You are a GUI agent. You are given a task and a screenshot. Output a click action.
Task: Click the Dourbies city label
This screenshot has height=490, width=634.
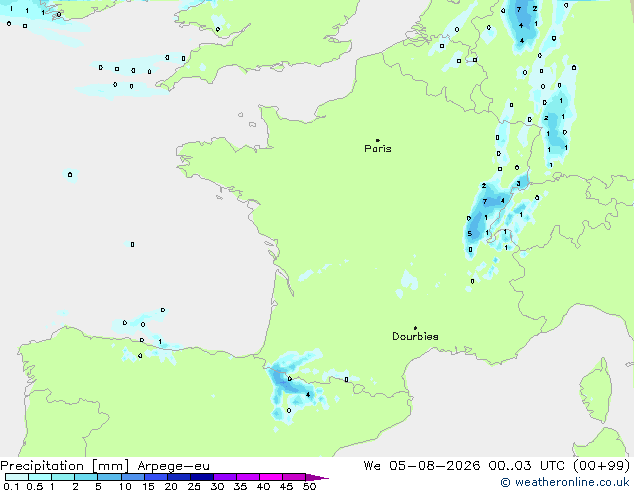[x=415, y=336]
